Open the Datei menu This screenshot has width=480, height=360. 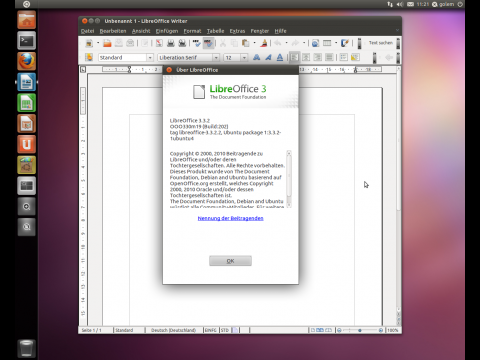87,31
